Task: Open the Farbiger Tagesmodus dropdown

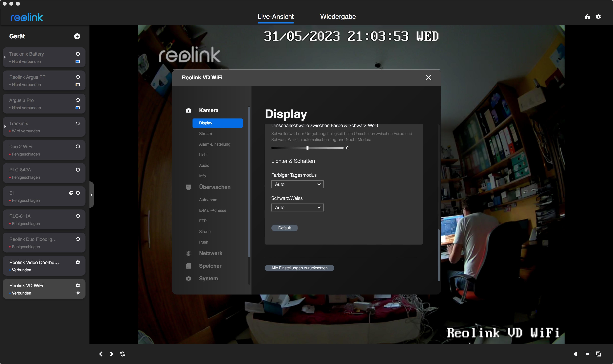Action: tap(297, 184)
